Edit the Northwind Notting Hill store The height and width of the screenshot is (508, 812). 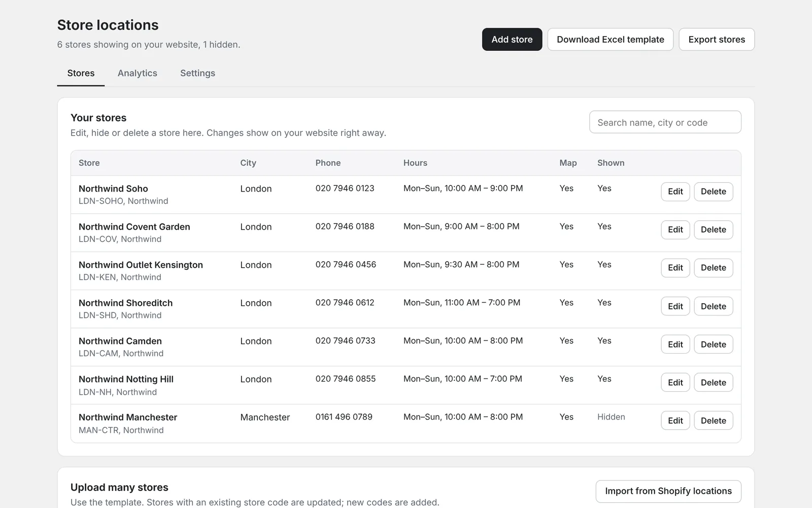tap(675, 383)
